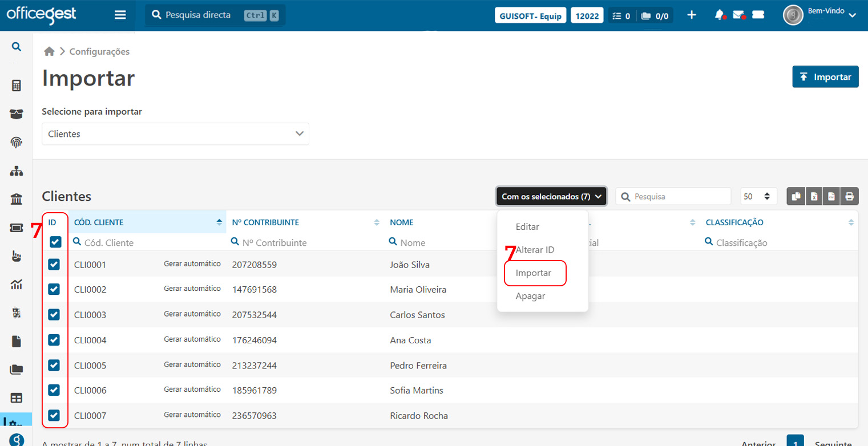Viewport: 868px width, 446px height.
Task: Uncheck the CLI0007 row checkbox
Action: (x=54, y=415)
